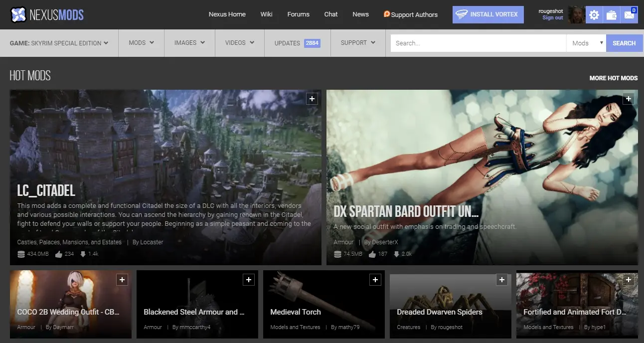This screenshot has width=644, height=343.
Task: Open the search category Mods dropdown
Action: [x=586, y=43]
